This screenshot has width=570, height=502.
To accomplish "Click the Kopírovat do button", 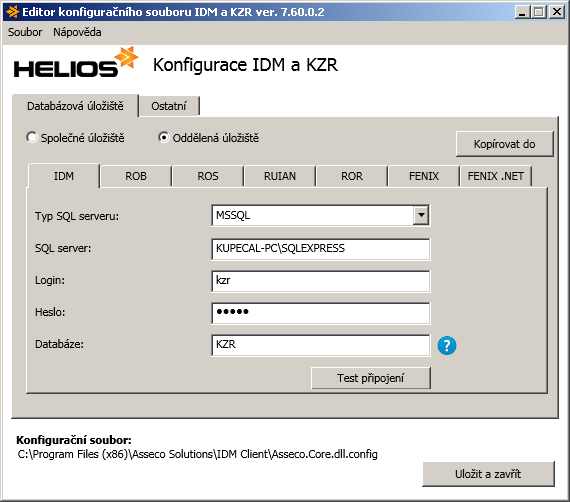I will point(505,144).
